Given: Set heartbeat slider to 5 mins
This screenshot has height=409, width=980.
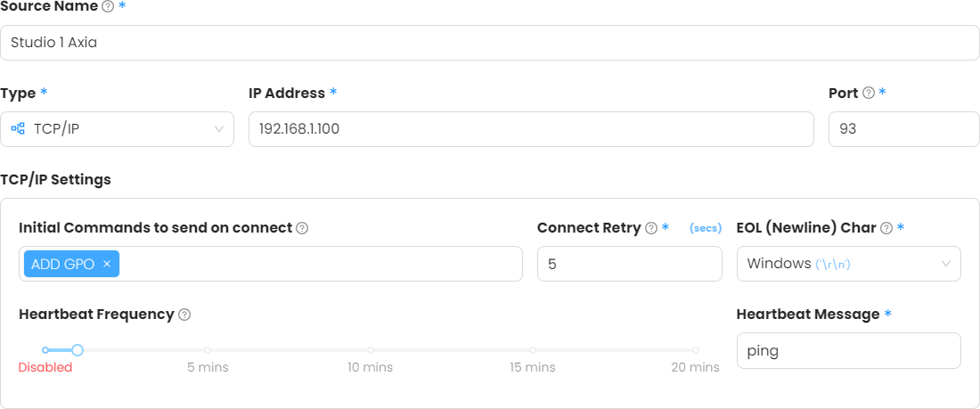Looking at the screenshot, I should pyautogui.click(x=208, y=350).
